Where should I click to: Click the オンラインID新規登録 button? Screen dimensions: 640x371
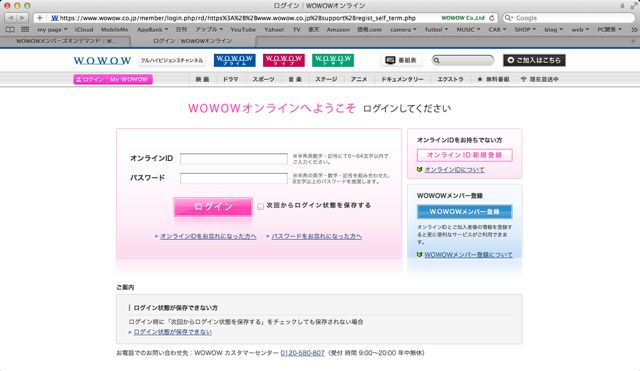pos(464,155)
